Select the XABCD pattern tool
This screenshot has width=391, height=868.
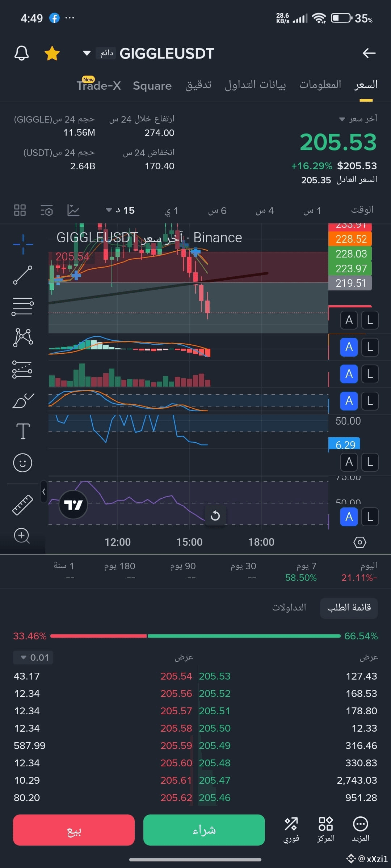tap(23, 338)
